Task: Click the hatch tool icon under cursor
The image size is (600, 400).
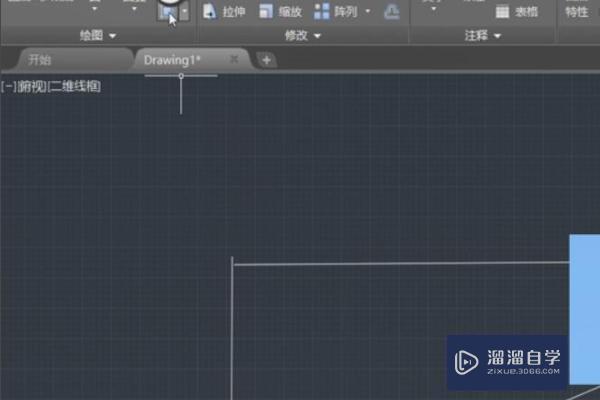Action: click(x=168, y=13)
